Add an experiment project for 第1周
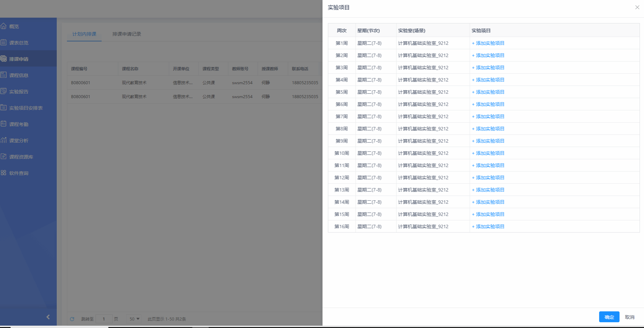This screenshot has height=328, width=644. pyautogui.click(x=488, y=43)
